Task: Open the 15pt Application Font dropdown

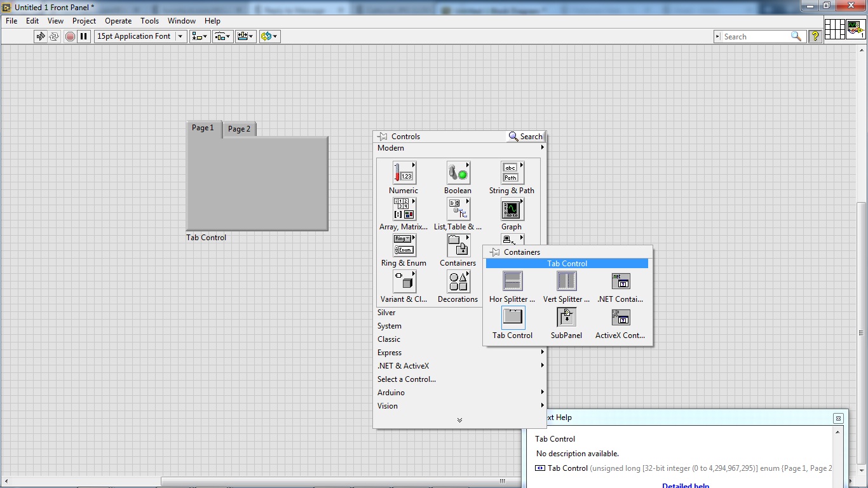Action: 140,36
